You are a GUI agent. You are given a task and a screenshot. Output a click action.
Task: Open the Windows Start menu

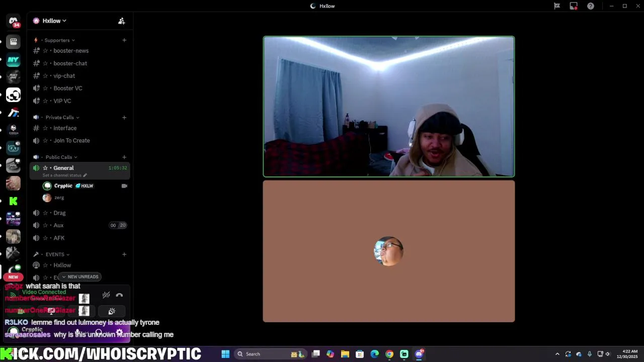(225, 354)
